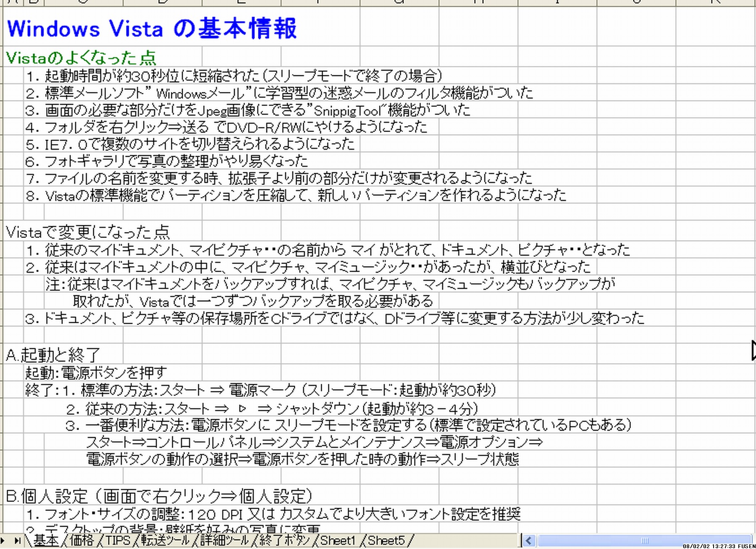
Task: Select the line about パーティションを圧縮
Action: 296,195
